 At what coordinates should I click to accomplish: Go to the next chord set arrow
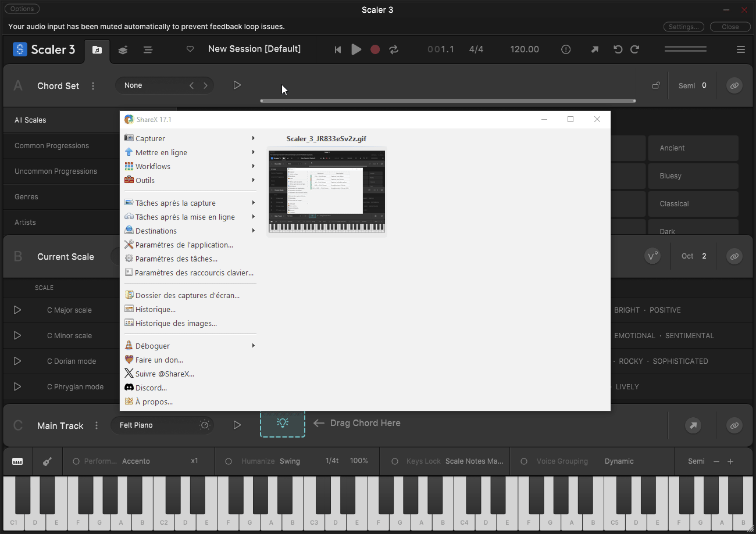click(205, 85)
